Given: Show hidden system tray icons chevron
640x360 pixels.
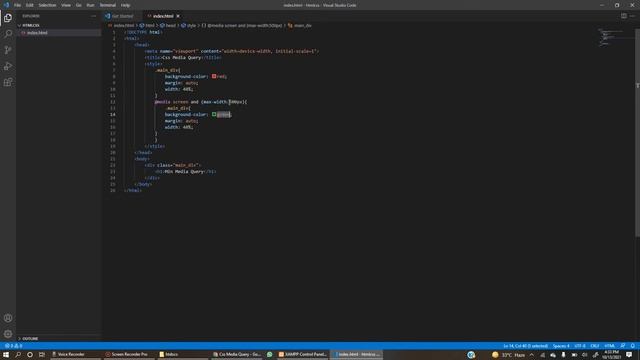Looking at the screenshot, I should coord(531,355).
